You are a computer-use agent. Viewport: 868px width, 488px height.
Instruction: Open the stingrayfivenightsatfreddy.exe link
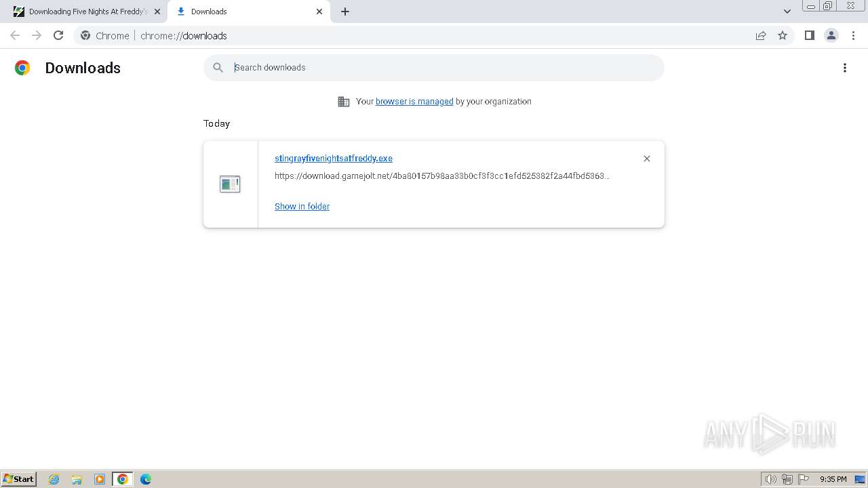tap(334, 158)
